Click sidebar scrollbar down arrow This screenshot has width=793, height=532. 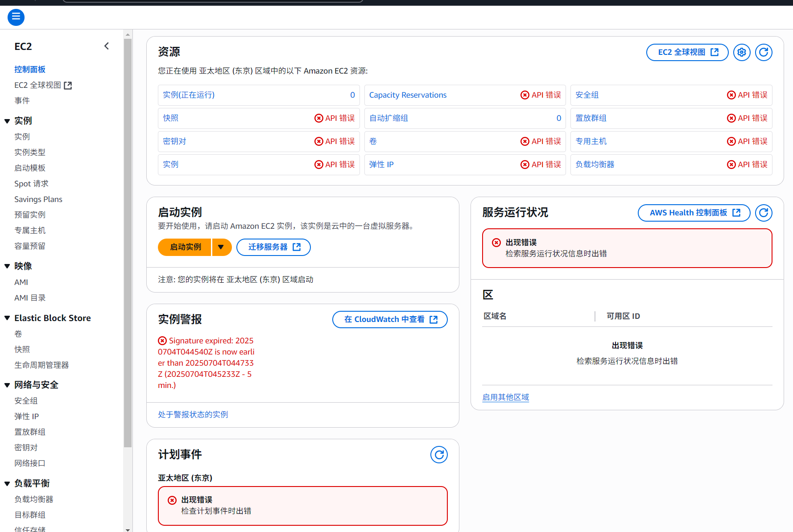128,529
